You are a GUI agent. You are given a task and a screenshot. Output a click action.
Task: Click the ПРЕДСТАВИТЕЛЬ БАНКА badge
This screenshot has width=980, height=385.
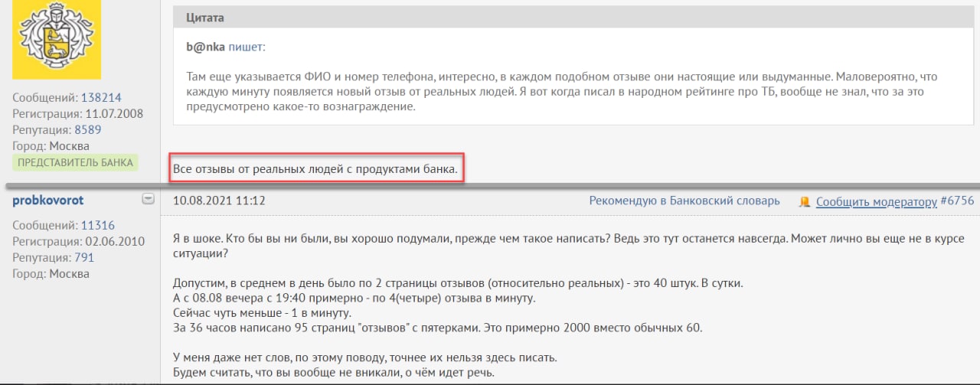(x=75, y=162)
